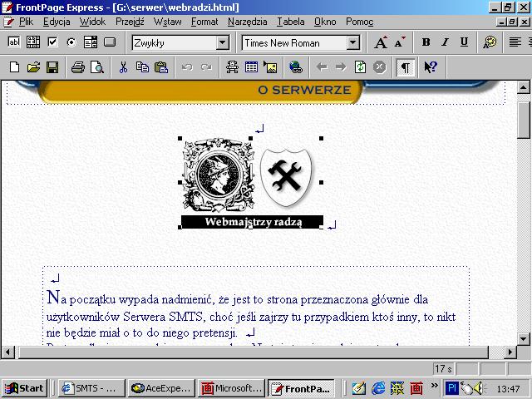This screenshot has width=532, height=399.
Task: Redo the last action
Action: pos(206,67)
